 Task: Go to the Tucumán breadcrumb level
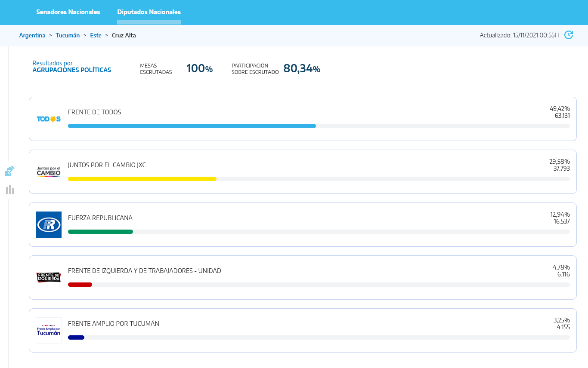tap(68, 35)
